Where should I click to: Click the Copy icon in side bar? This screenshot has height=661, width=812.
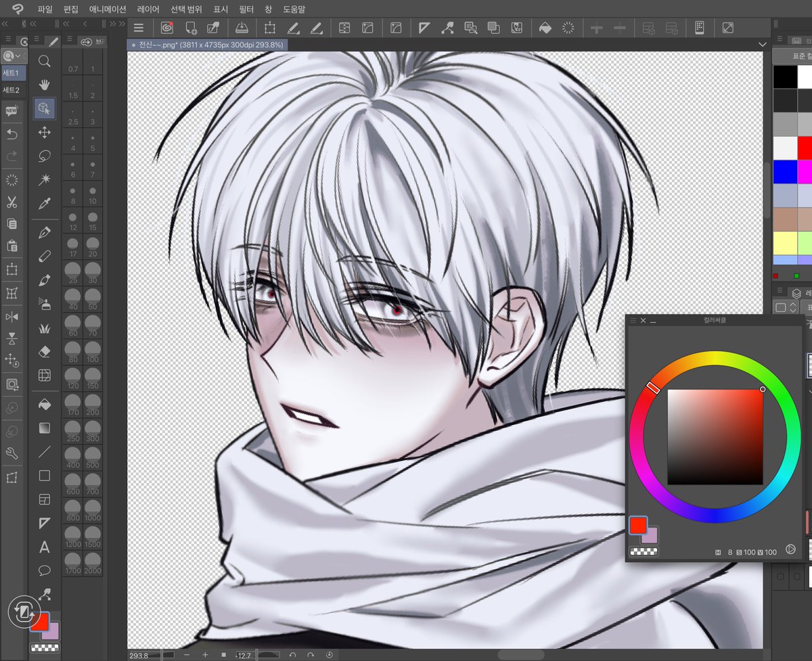coord(12,224)
